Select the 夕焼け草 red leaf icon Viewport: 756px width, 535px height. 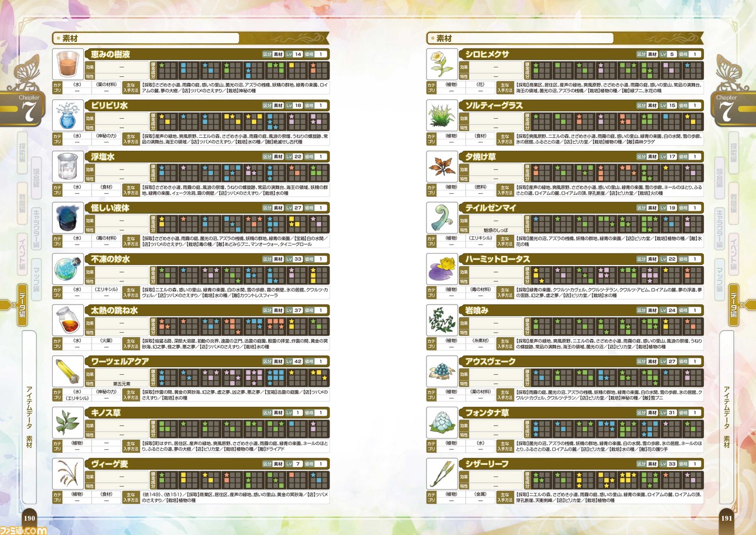pos(442,167)
